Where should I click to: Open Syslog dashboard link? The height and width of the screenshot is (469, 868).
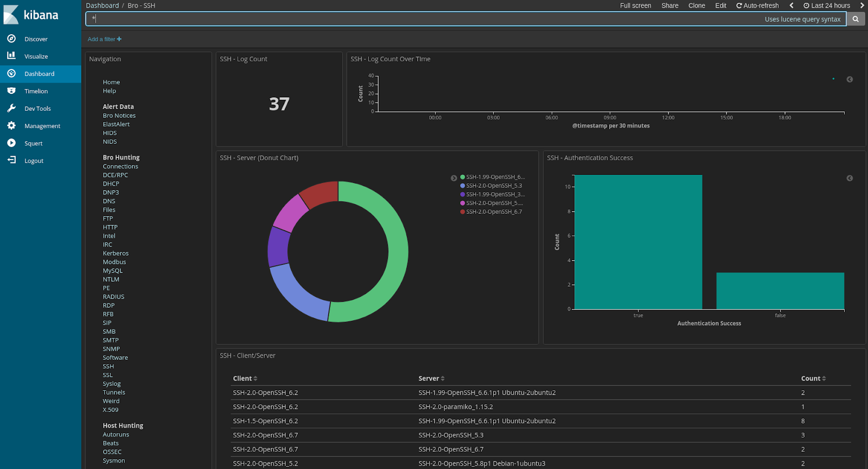tap(112, 384)
